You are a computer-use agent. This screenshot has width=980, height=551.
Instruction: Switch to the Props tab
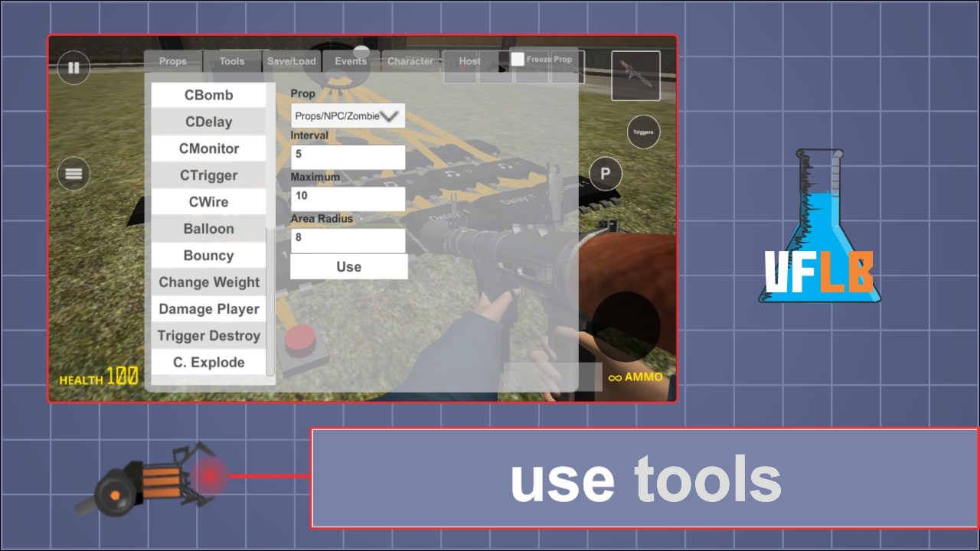point(173,61)
